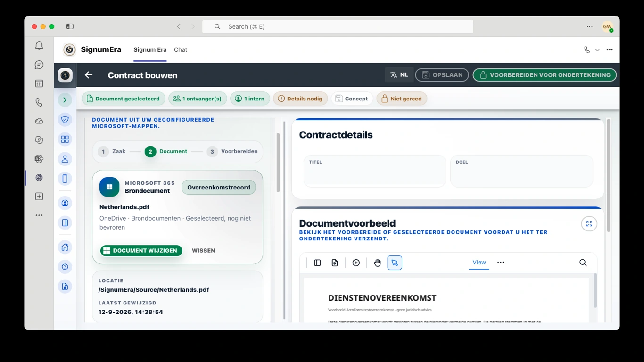
Task: Toggle the PDF viewer sidebar panel icon
Action: pyautogui.click(x=317, y=263)
